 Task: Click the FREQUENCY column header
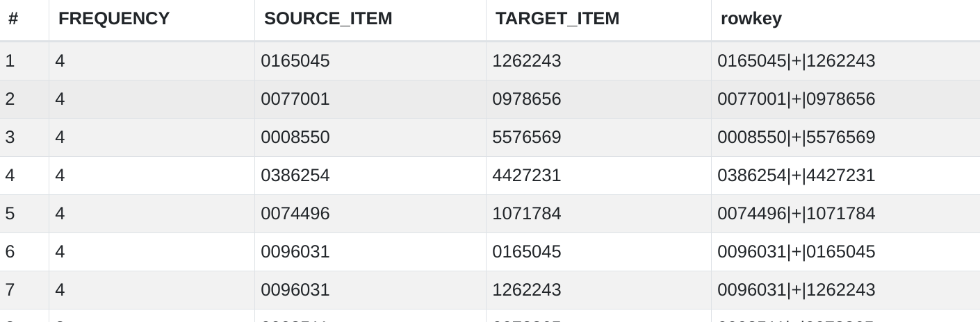(x=114, y=19)
